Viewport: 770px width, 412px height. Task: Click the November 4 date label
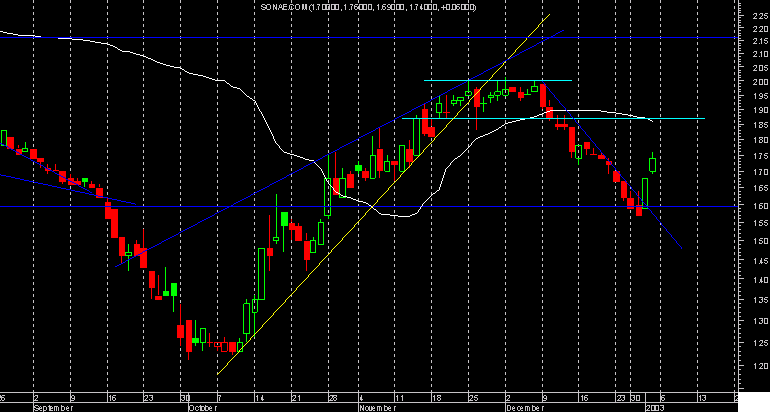click(x=362, y=398)
